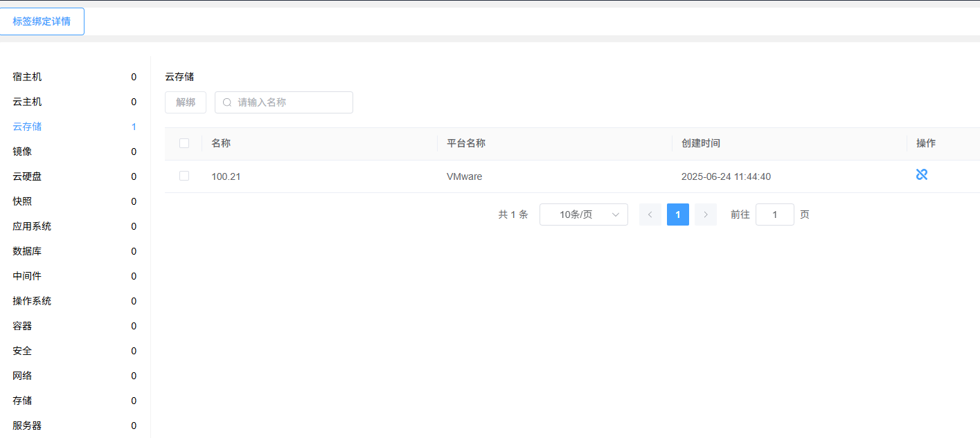Click the 解绑 button
Image resolution: width=980 pixels, height=438 pixels.
coord(186,102)
